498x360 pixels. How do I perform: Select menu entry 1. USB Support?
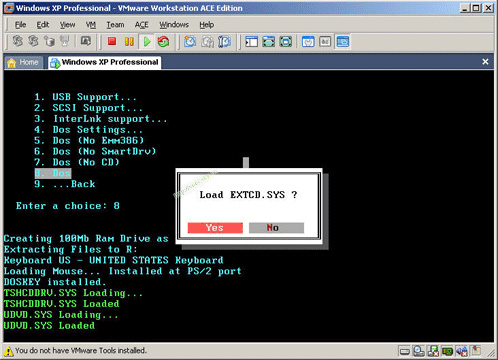[x=85, y=97]
